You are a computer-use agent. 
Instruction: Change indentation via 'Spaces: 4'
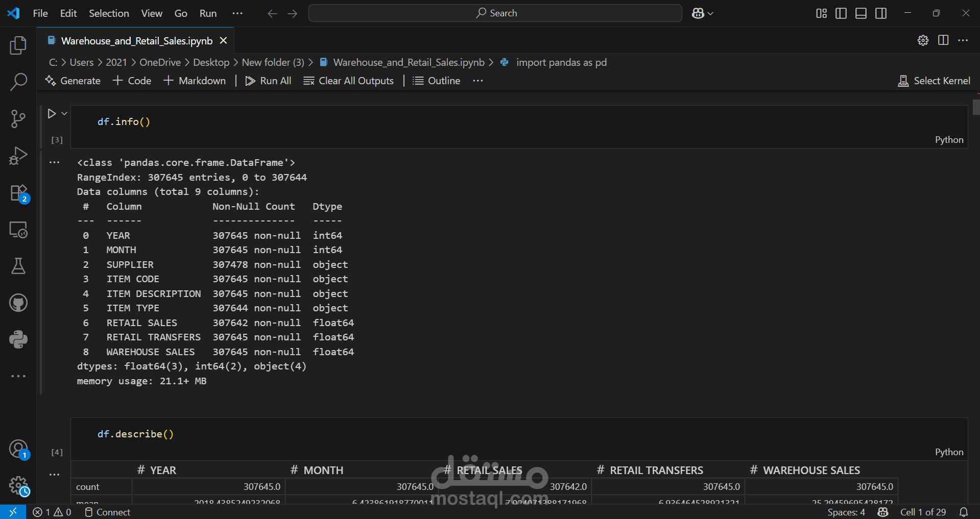(x=846, y=512)
